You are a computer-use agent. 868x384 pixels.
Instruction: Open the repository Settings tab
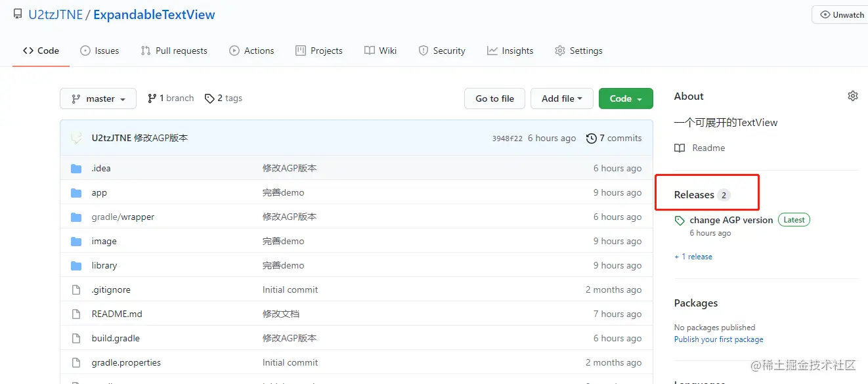click(x=578, y=51)
